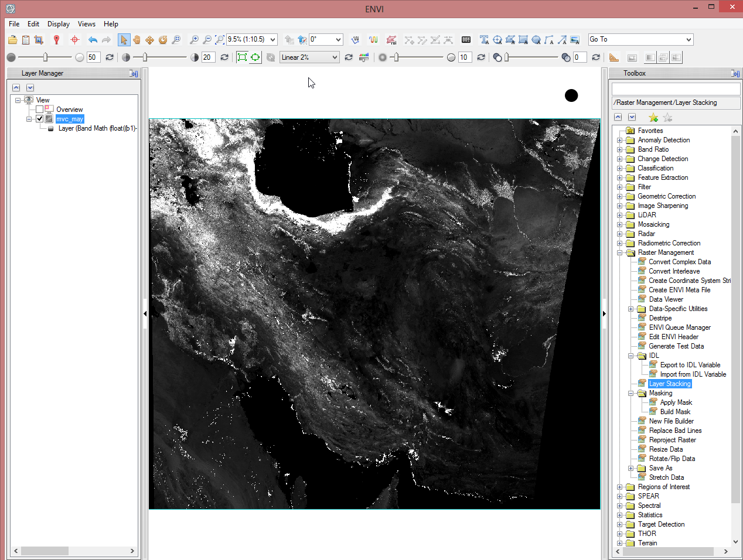Viewport: 743px width, 560px height.
Task: Open the Mensuration ruler tool
Action: pos(614,57)
